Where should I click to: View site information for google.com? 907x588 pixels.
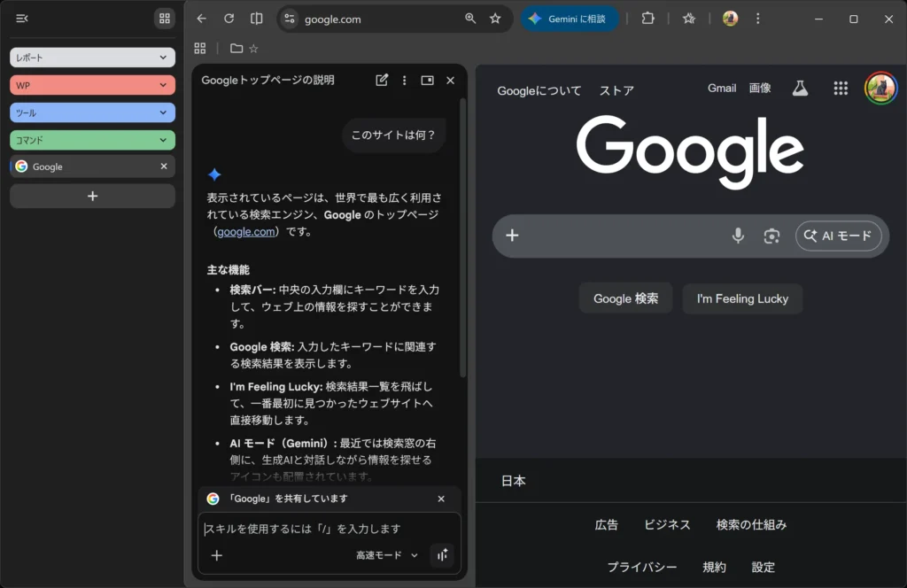tap(290, 19)
